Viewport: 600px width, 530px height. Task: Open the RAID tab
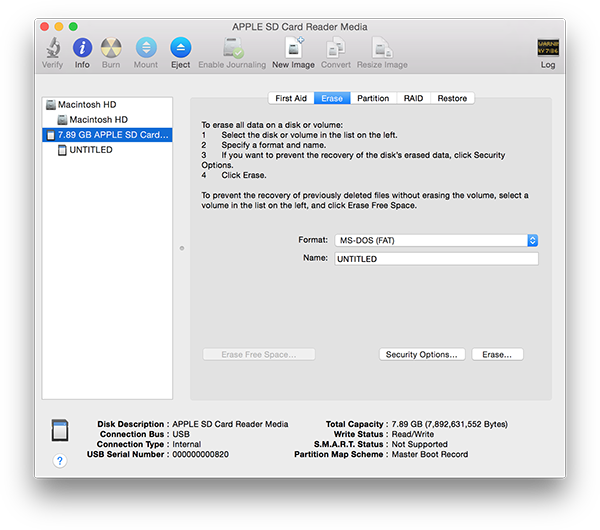[x=413, y=98]
